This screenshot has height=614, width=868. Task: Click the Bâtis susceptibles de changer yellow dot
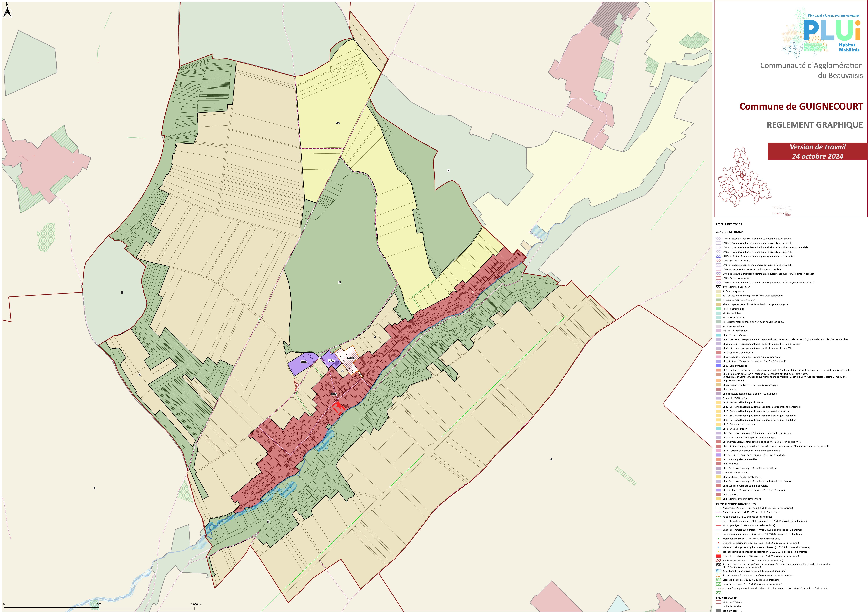point(718,552)
